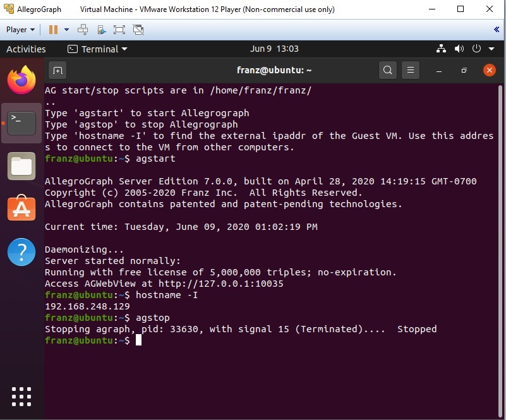The image size is (506, 420).
Task: Open the Help application from the dock
Action: [x=21, y=251]
